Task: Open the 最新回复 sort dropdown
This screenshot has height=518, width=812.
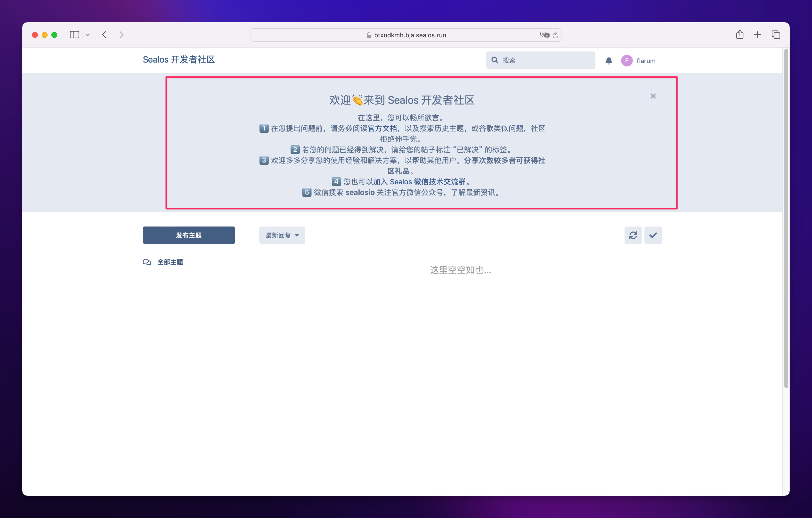Action: pos(282,235)
